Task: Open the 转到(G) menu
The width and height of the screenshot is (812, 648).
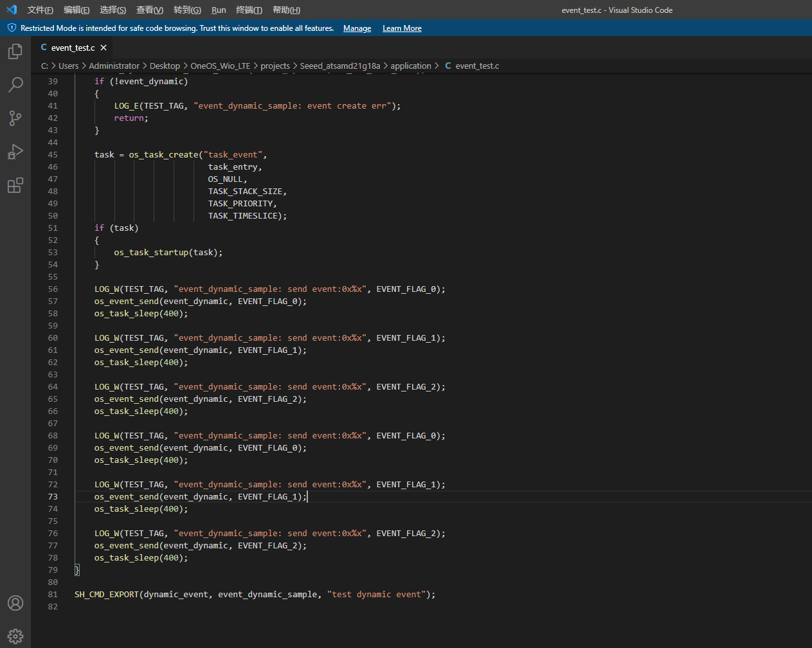Action: 187,10
